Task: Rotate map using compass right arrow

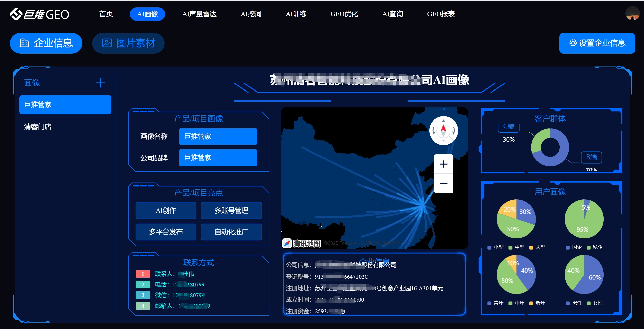Action: pos(453,131)
